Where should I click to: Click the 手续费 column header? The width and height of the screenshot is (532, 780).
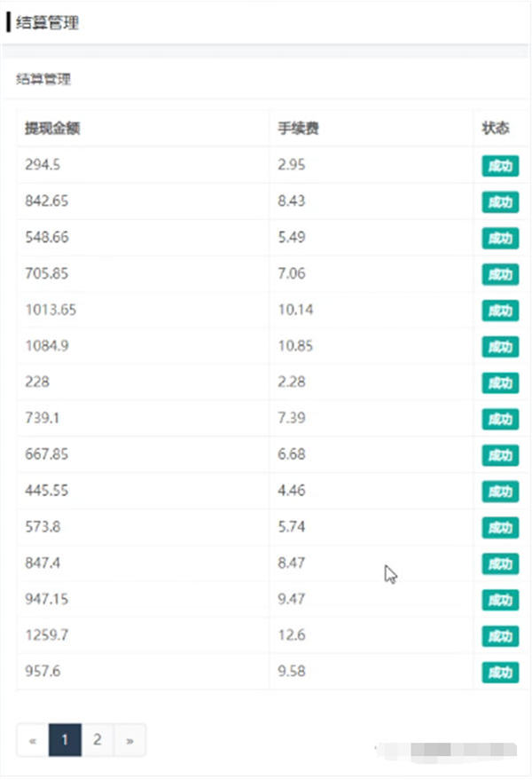tap(298, 129)
